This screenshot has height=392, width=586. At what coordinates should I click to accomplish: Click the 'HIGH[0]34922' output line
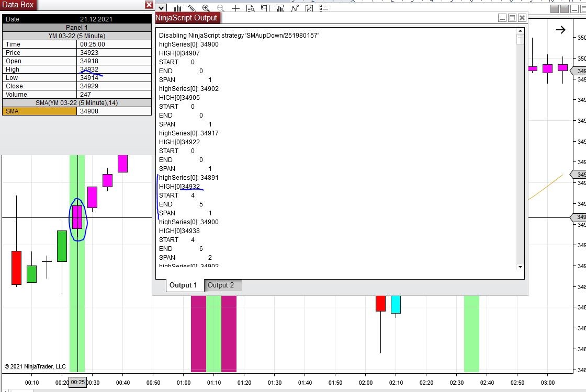click(x=179, y=142)
